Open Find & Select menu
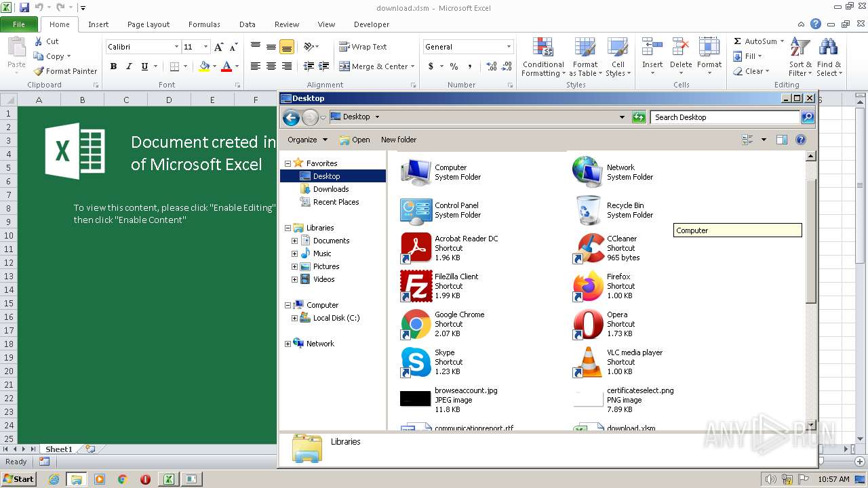The image size is (868, 488). pos(828,57)
